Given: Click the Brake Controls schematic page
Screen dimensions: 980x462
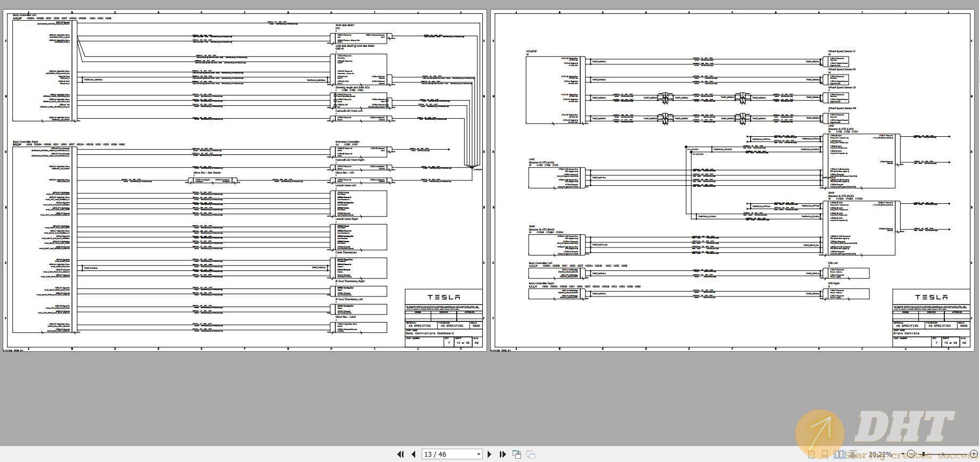Looking at the screenshot, I should point(732,181).
